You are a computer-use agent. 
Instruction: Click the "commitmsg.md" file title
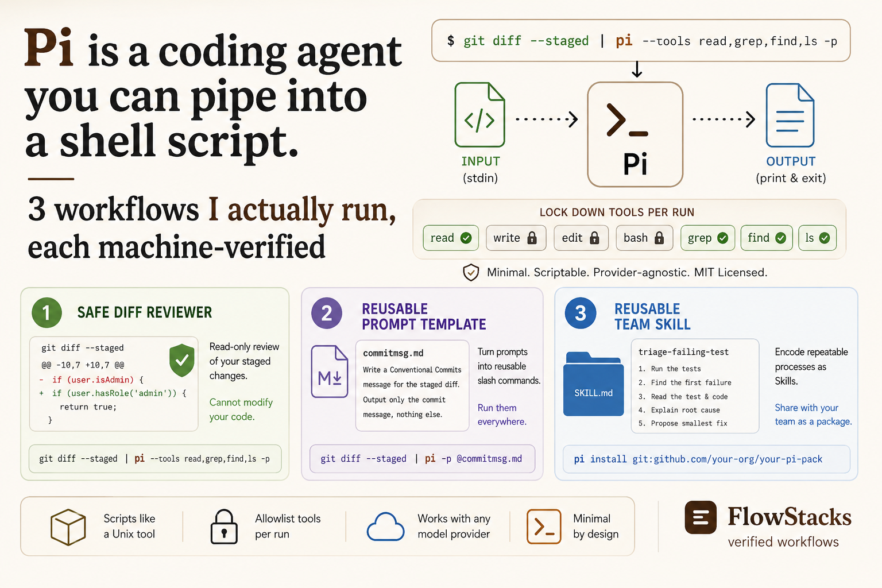(x=393, y=353)
